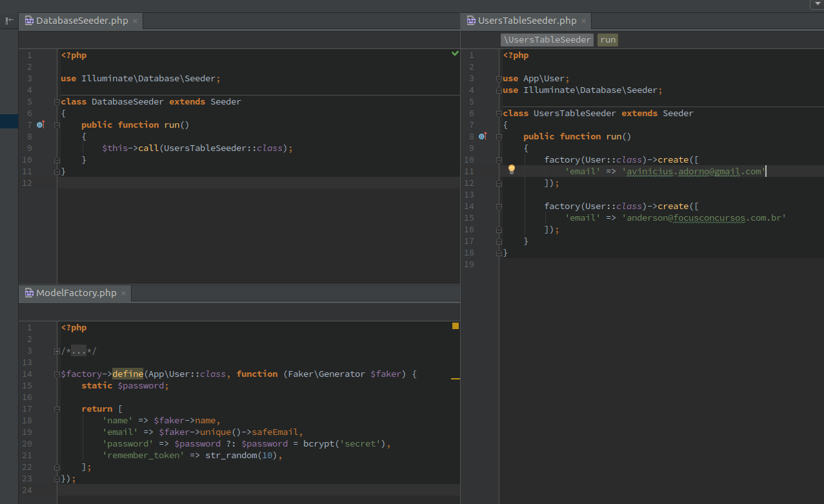Jump to yellow warning stripe in ModelFactory
The width and height of the screenshot is (824, 504).
[455, 379]
